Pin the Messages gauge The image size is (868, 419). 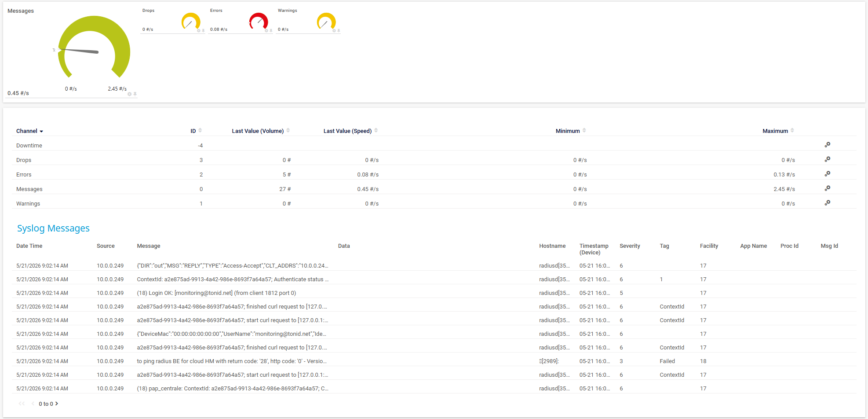click(135, 94)
